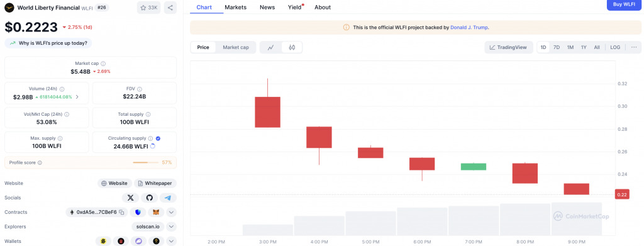
Task: Click the share icon next to watchlist
Action: tap(170, 8)
